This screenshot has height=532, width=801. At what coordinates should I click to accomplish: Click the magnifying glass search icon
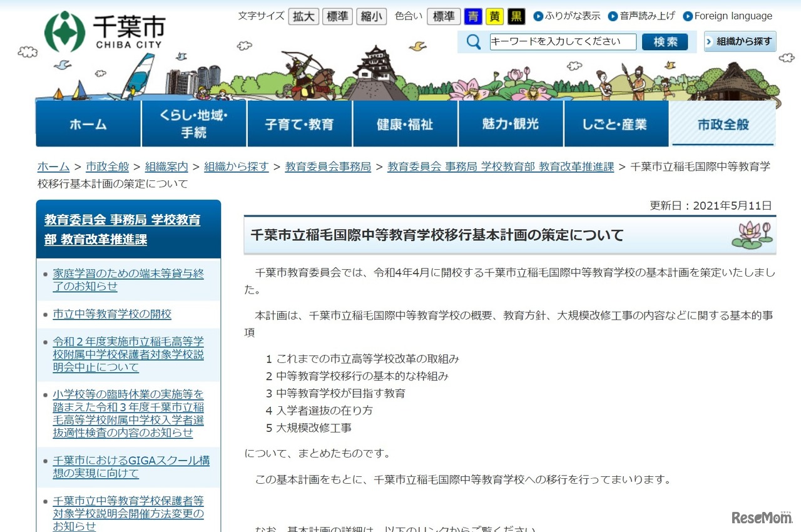(472, 41)
